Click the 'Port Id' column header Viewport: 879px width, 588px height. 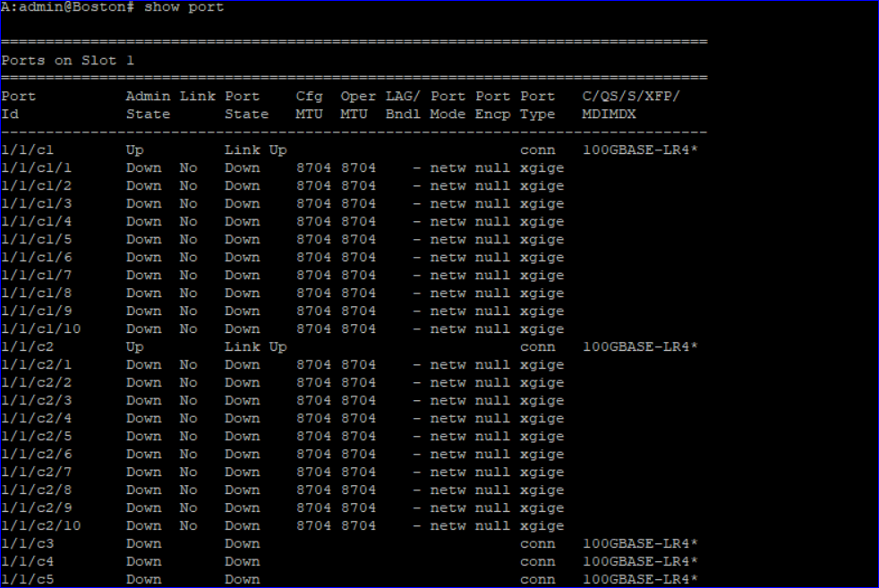coord(19,105)
